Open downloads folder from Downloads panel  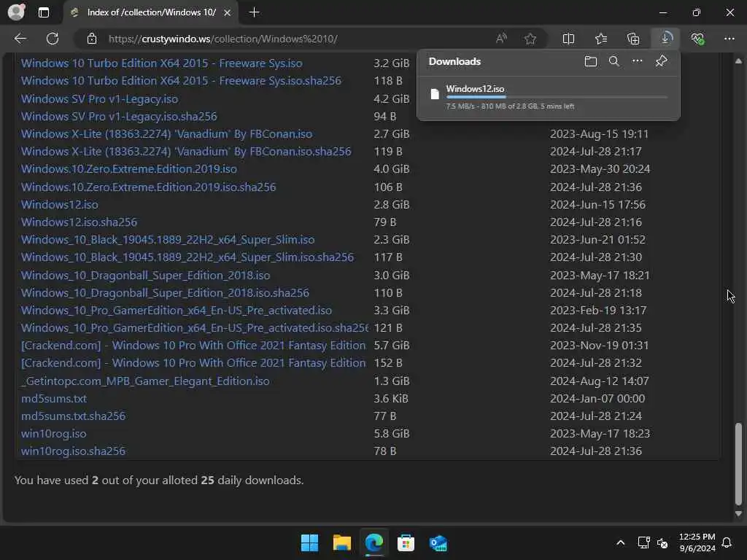pyautogui.click(x=591, y=61)
